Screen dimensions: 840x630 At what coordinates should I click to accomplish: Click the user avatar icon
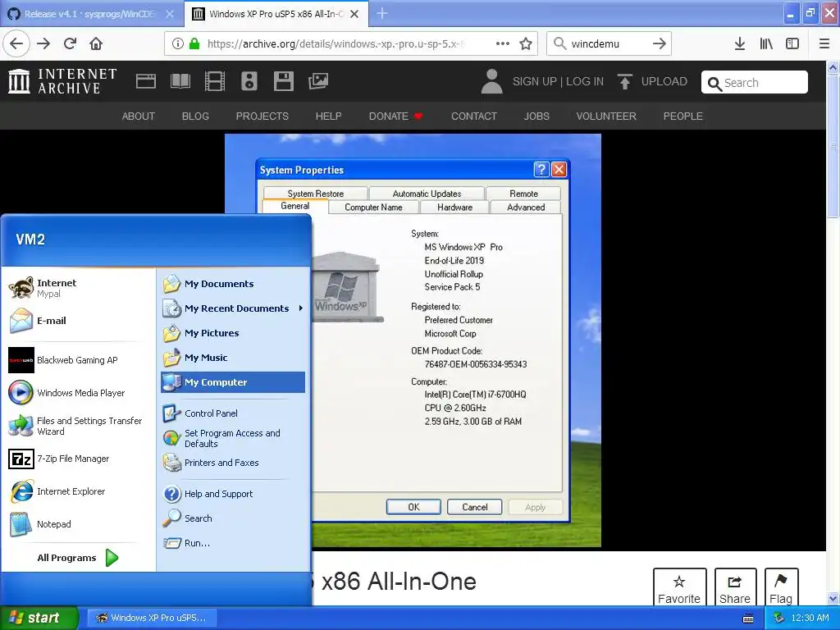pyautogui.click(x=492, y=81)
